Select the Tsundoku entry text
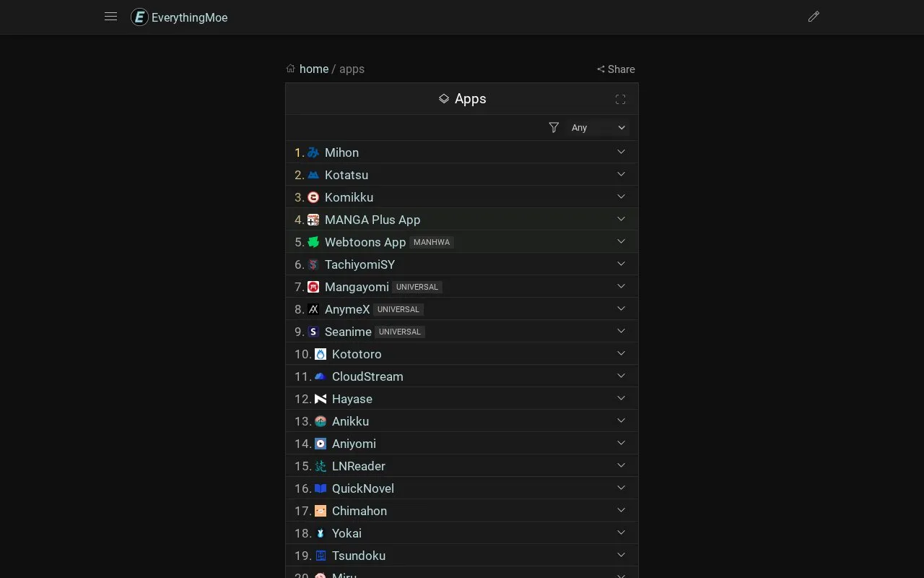924x578 pixels. click(359, 556)
